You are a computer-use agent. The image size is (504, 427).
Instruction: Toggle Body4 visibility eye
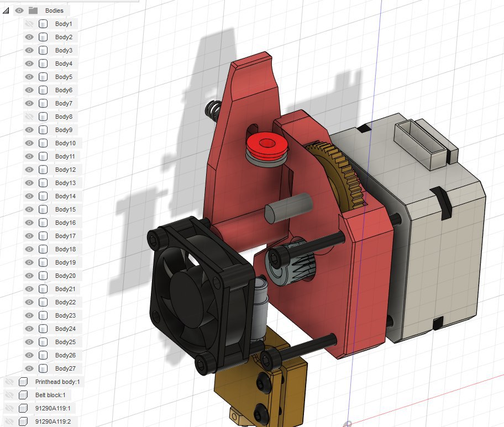(x=29, y=64)
